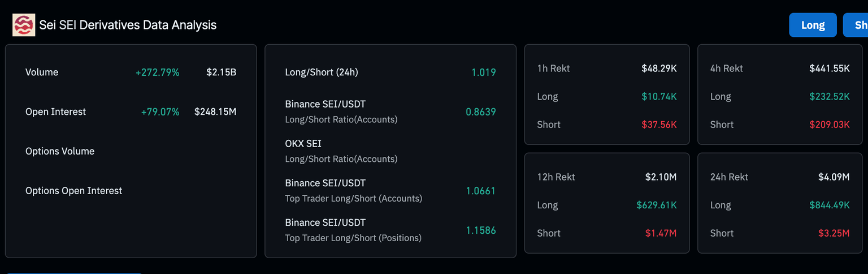Viewport: 868px width, 274px height.
Task: Select Binance Top Trader Long/Short (Accounts)
Action: point(353,191)
